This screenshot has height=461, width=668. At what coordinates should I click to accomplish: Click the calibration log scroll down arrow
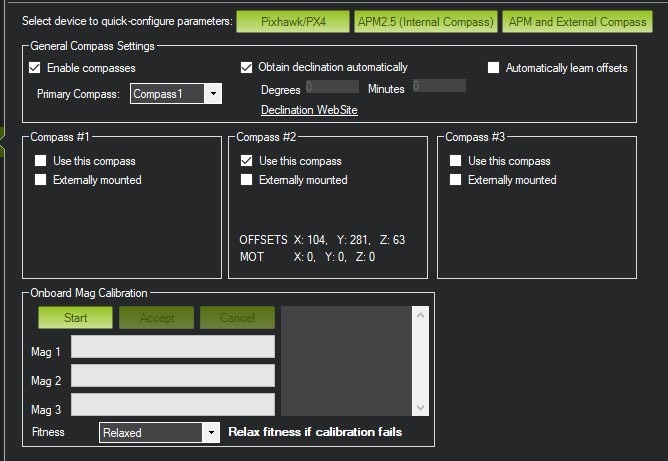click(420, 407)
